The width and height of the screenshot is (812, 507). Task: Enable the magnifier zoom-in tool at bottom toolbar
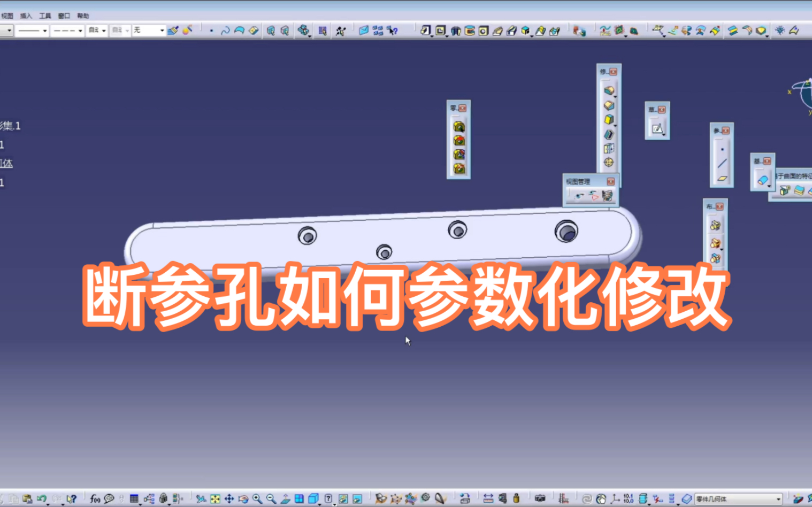[257, 500]
